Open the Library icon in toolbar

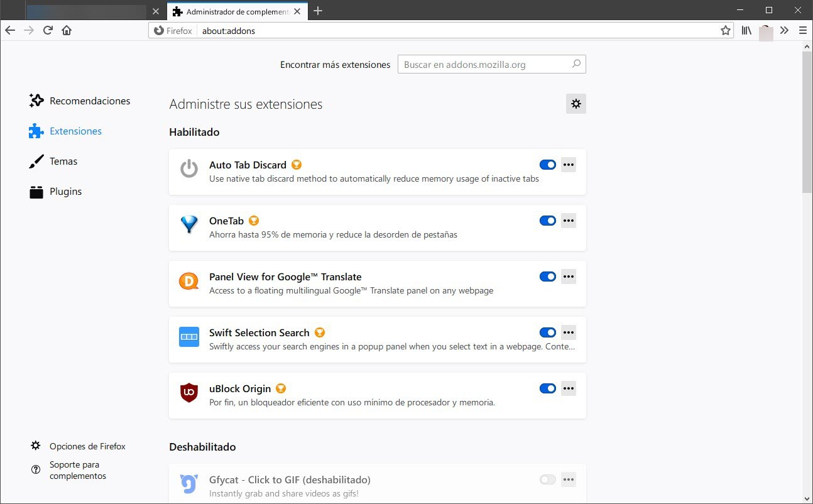pos(746,30)
